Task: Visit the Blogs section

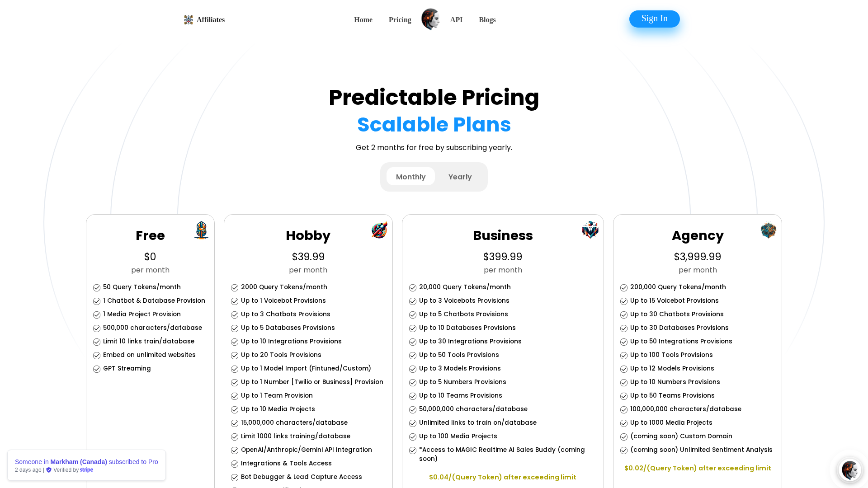Action: coord(487,20)
